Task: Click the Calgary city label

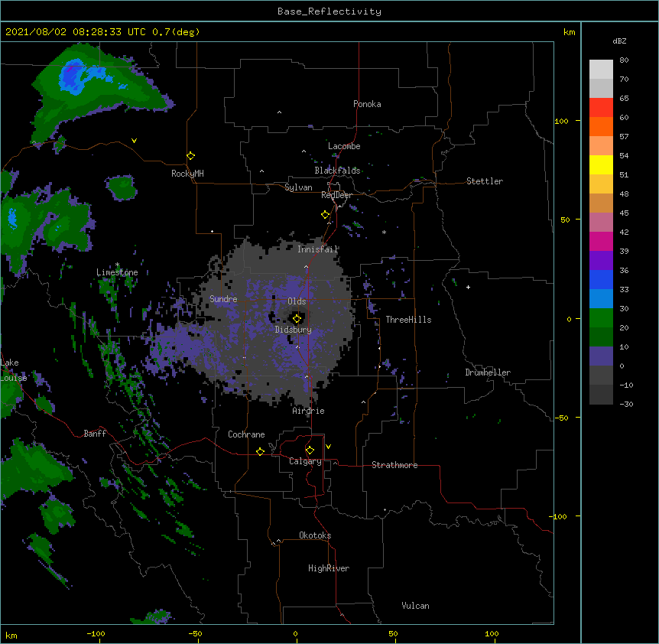Action: click(x=305, y=461)
